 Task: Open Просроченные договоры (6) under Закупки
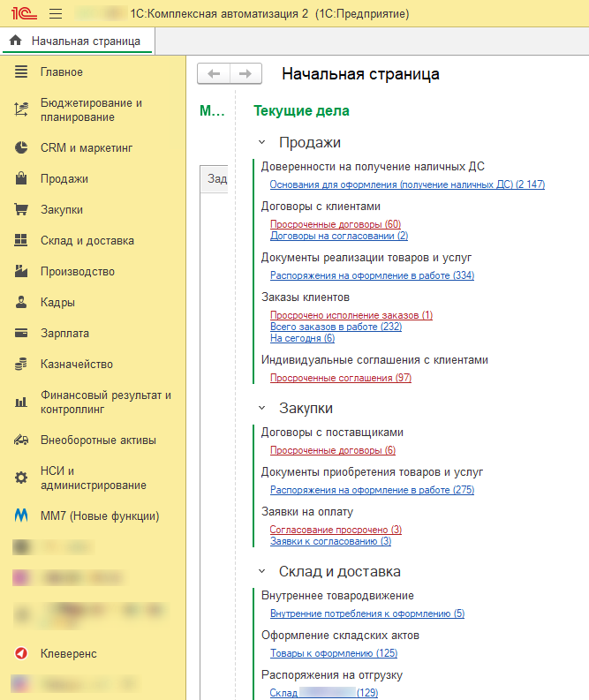pos(333,450)
